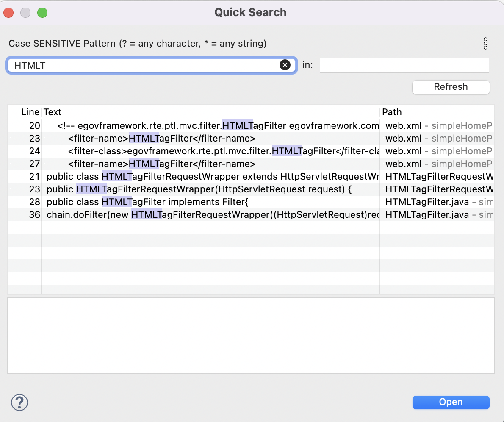Select the line 21 HTMLTagFilterRequestWrapper class result

(212, 177)
